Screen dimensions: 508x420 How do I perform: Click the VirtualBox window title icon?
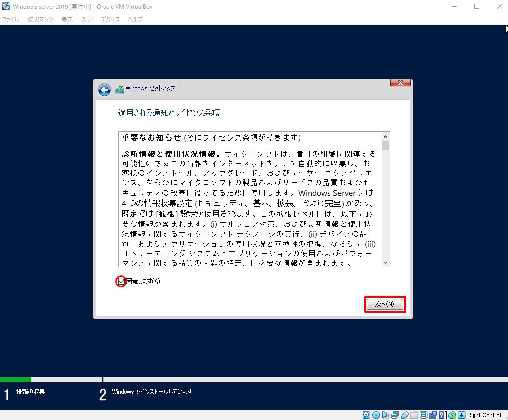[x=6, y=6]
